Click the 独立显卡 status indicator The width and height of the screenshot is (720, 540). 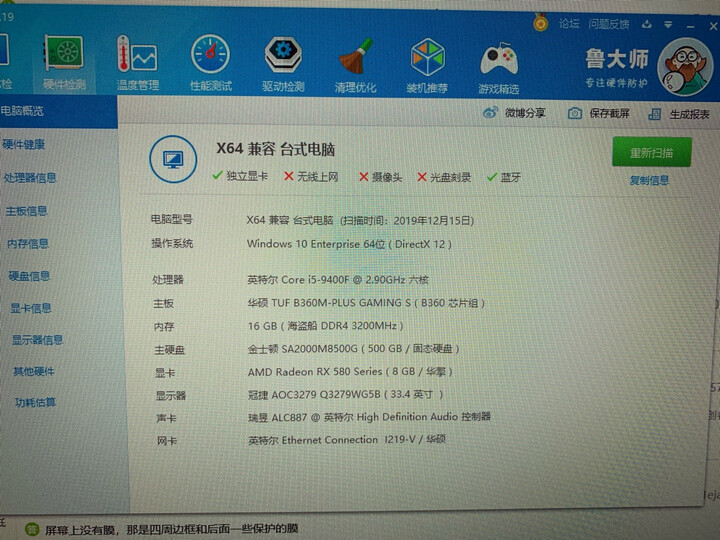pyautogui.click(x=240, y=176)
